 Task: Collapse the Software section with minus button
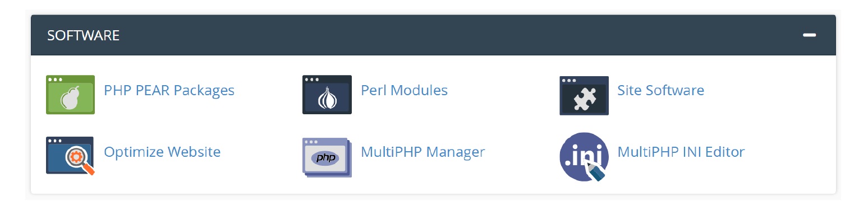click(809, 35)
